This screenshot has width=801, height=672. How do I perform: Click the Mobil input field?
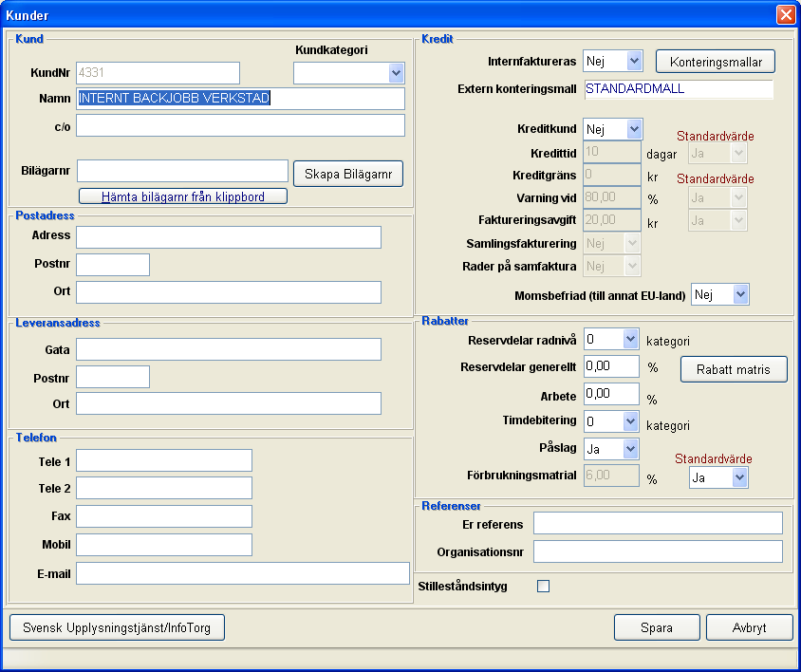point(164,545)
